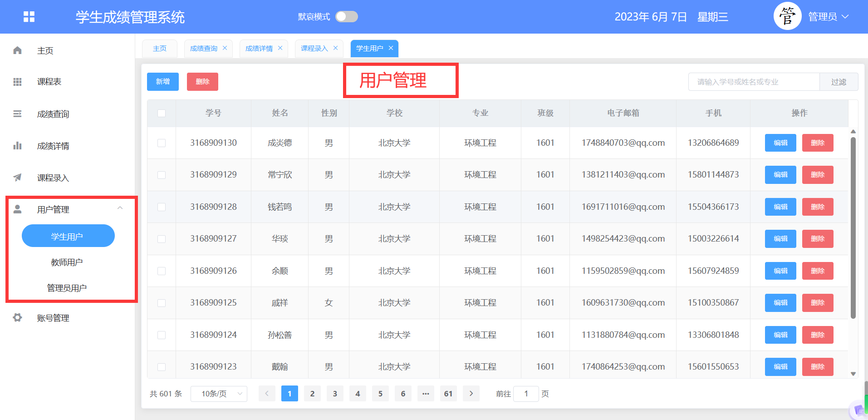The height and width of the screenshot is (420, 868).
Task: Select checkbox for student 3168909127
Action: pyautogui.click(x=162, y=239)
